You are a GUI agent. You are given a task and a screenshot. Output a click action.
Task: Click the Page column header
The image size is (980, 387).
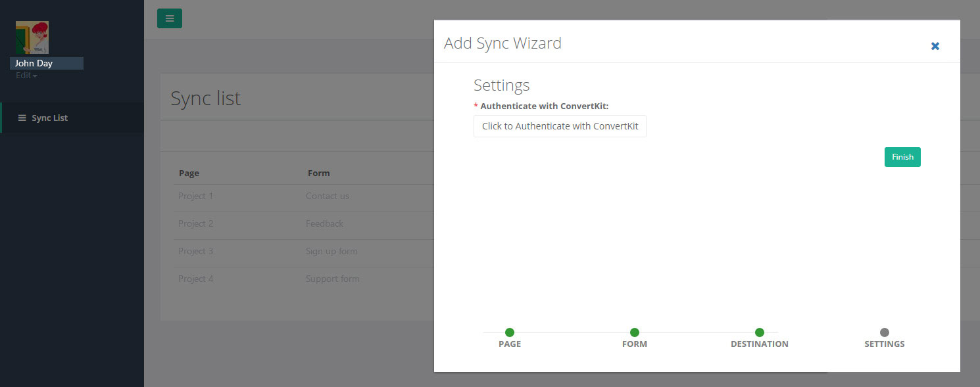click(189, 173)
